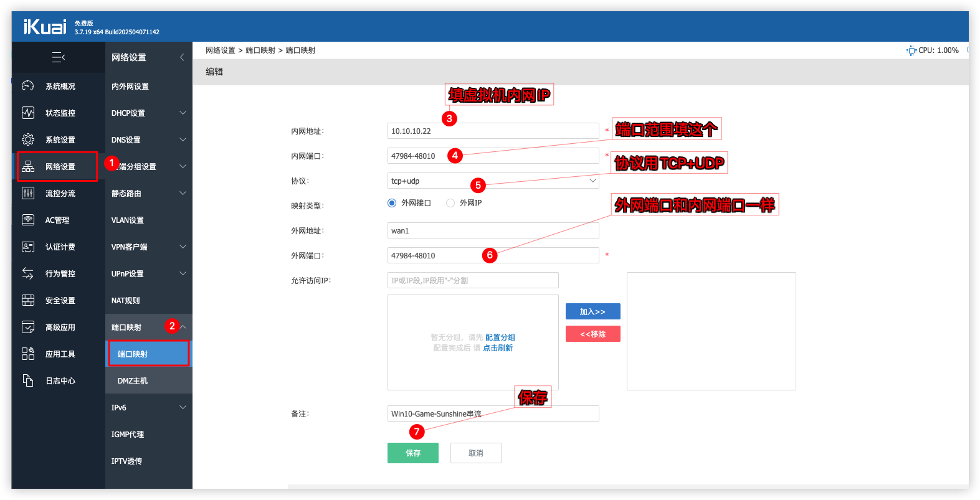Expand the DHCP设置 submenu

tap(183, 113)
